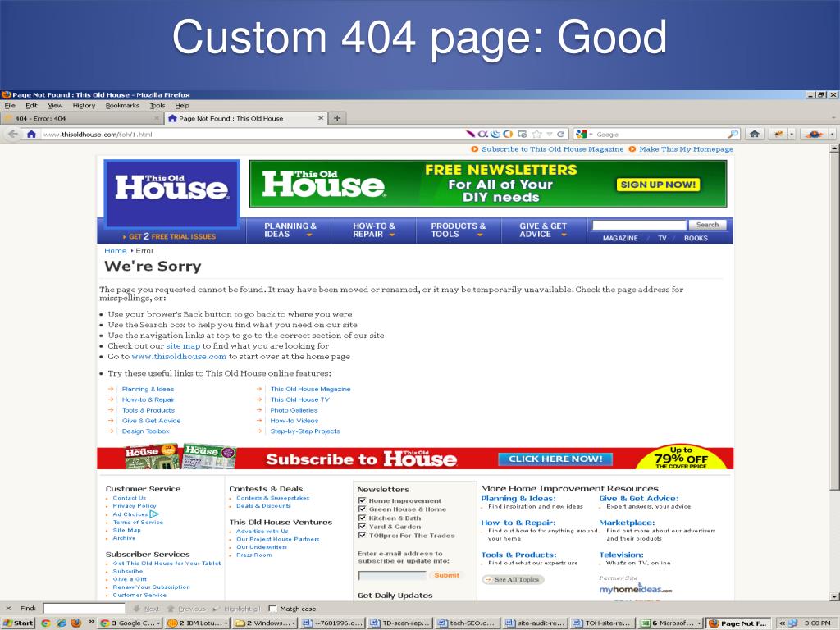This screenshot has width=840, height=630.
Task: Click the Internet Explorer quick launch icon
Action: [61, 623]
